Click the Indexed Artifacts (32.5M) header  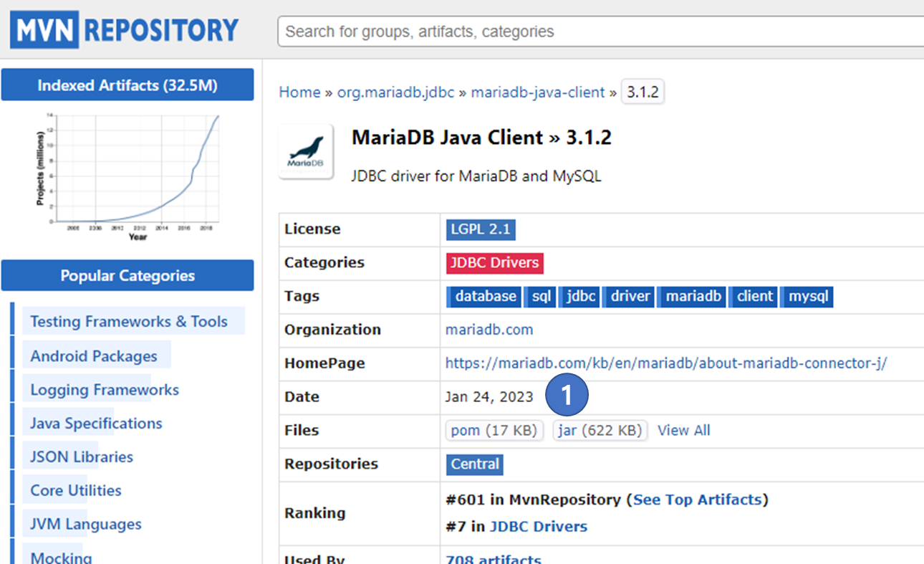(127, 85)
